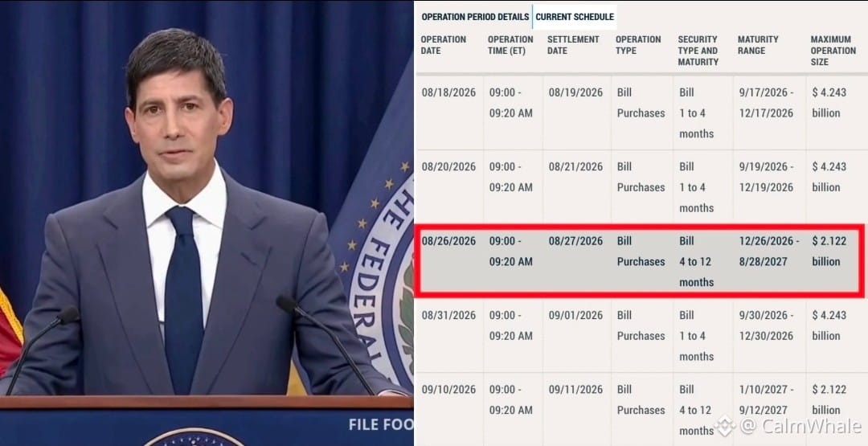Image resolution: width=868 pixels, height=446 pixels.
Task: Select operation date 08/26/2026
Action: click(448, 241)
